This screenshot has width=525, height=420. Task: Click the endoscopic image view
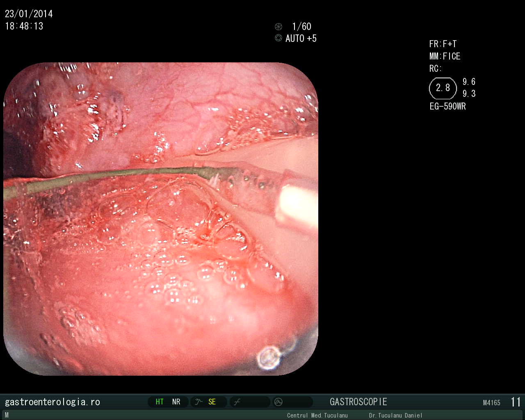coord(161,219)
